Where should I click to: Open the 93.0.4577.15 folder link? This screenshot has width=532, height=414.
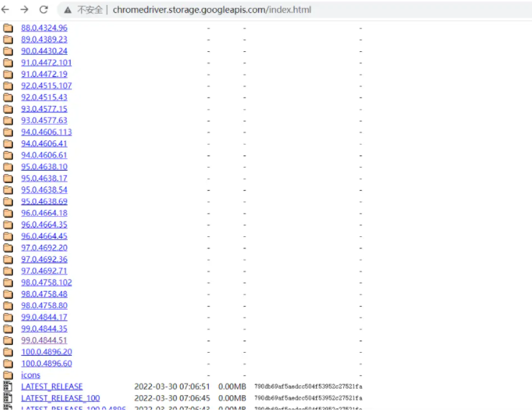pyautogui.click(x=44, y=109)
